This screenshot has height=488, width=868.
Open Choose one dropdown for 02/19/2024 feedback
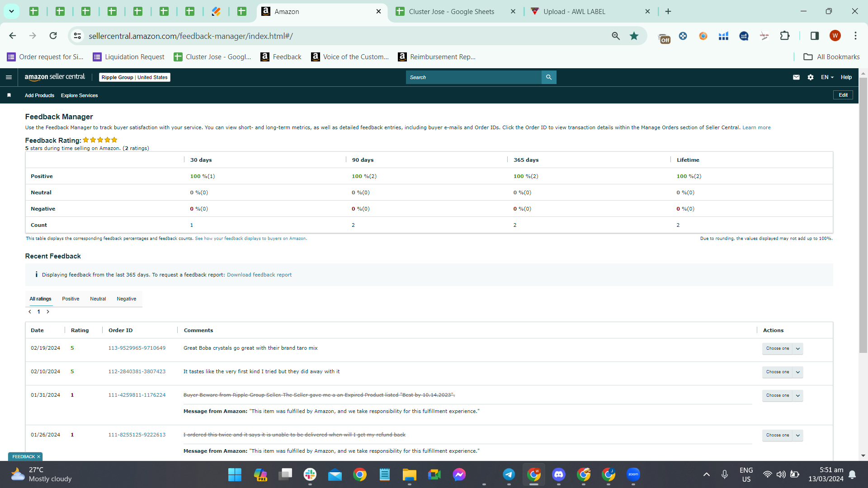782,348
